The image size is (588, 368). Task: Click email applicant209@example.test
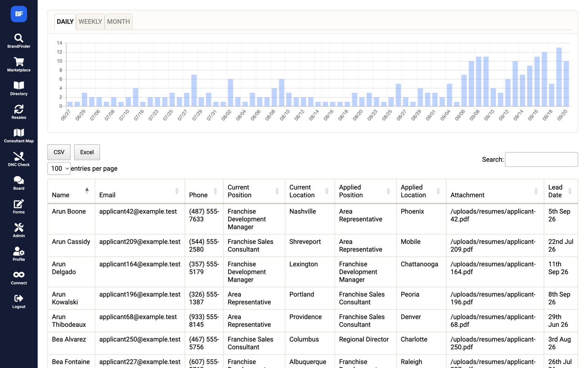click(x=140, y=242)
